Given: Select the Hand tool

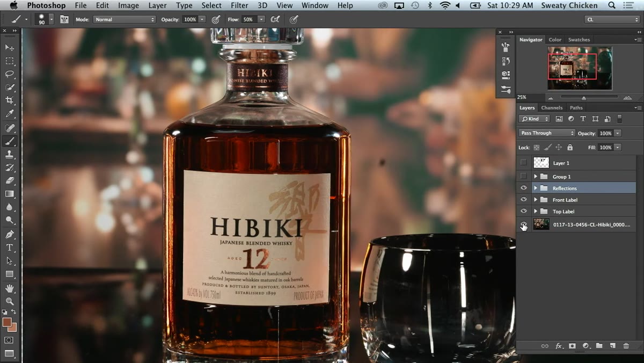Looking at the screenshot, I should click(x=10, y=288).
